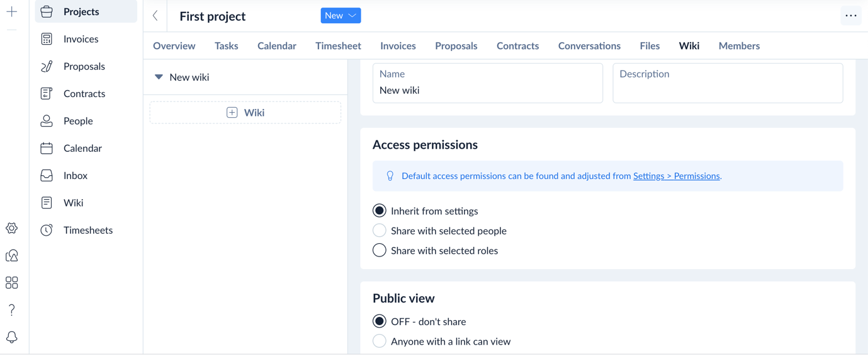Screen dimensions: 868x356
Task: Collapse the New wiki tree item
Action: [159, 77]
